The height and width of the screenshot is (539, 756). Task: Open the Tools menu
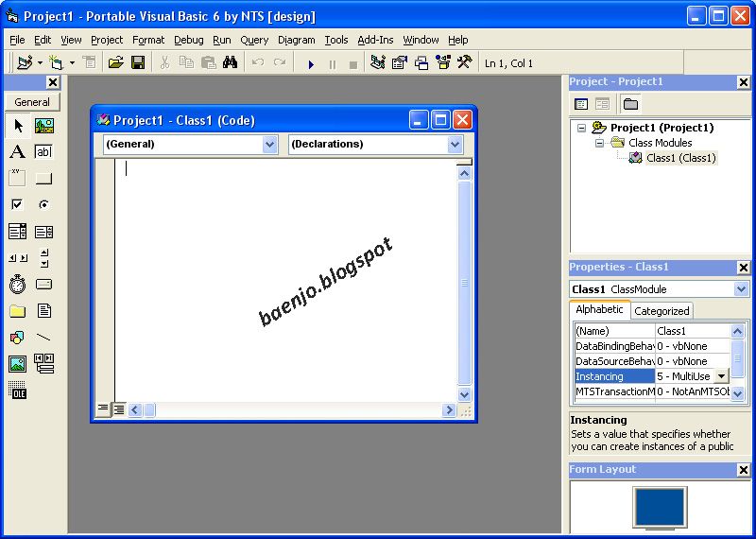pyautogui.click(x=336, y=40)
